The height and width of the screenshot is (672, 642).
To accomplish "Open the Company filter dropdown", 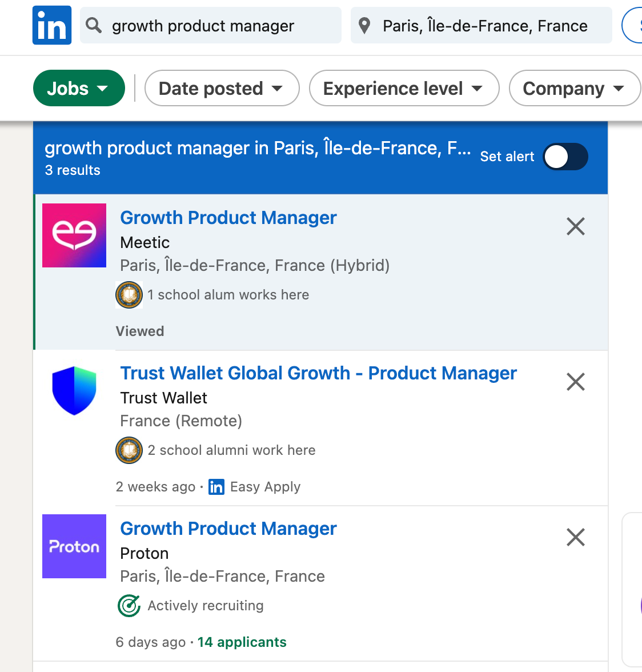I will click(x=575, y=88).
